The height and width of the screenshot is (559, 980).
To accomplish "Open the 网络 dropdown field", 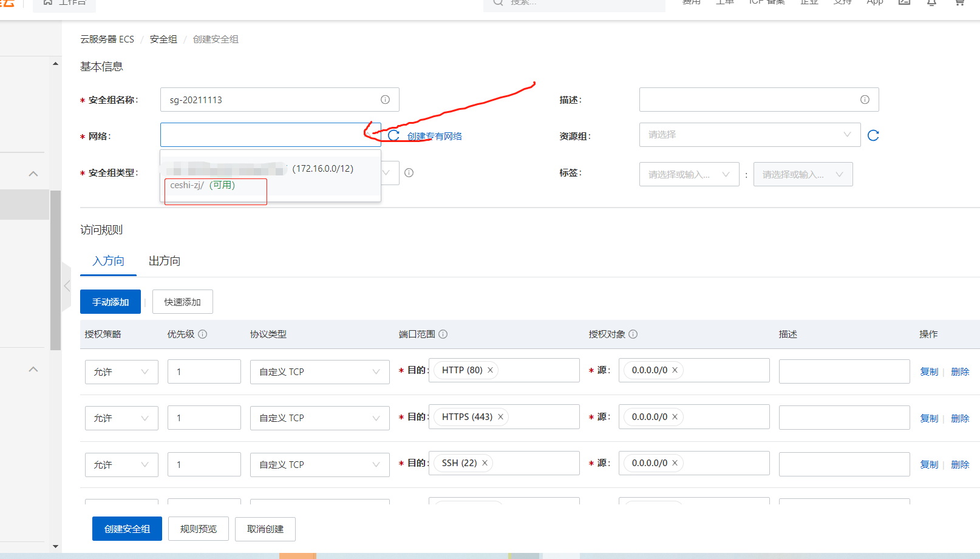I will [270, 135].
